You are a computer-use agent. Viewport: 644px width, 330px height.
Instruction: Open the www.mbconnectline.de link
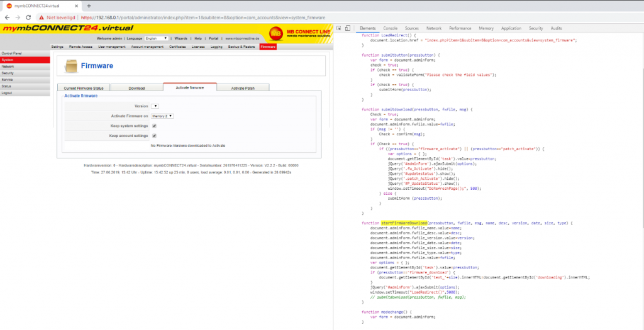[x=242, y=38]
